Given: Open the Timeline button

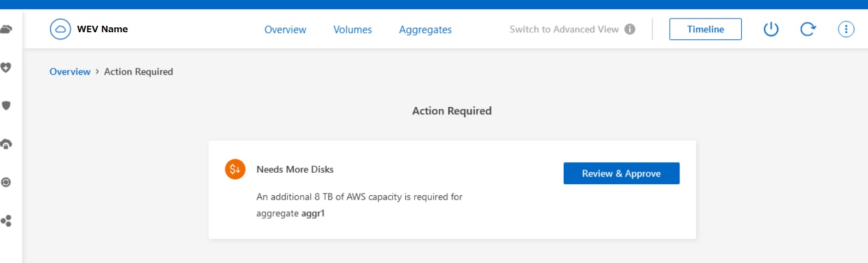Looking at the screenshot, I should click(705, 30).
